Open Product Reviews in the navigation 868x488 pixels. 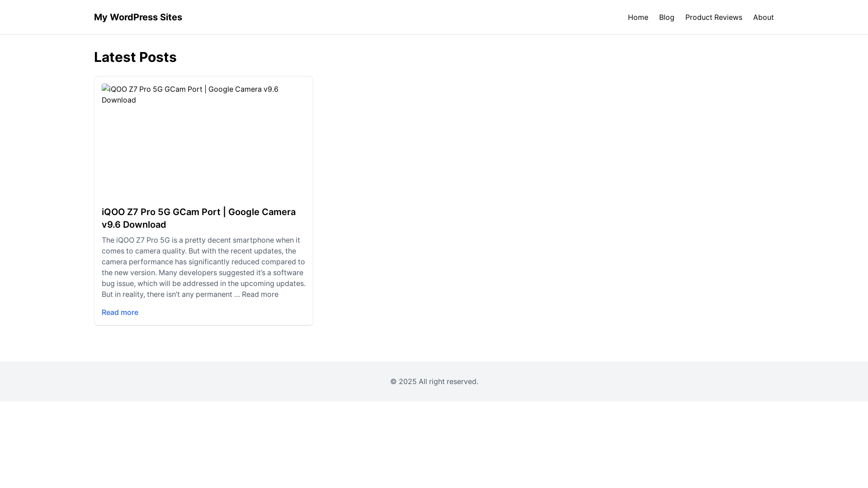coord(713,17)
